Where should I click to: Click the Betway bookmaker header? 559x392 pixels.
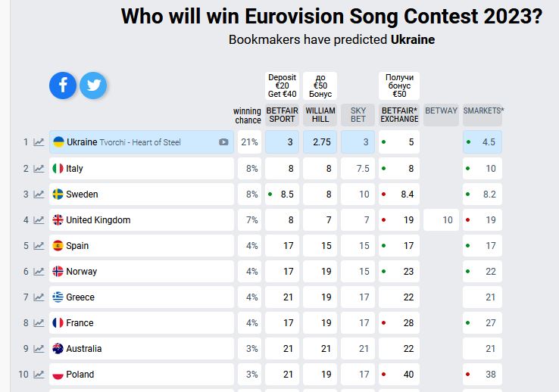point(441,111)
